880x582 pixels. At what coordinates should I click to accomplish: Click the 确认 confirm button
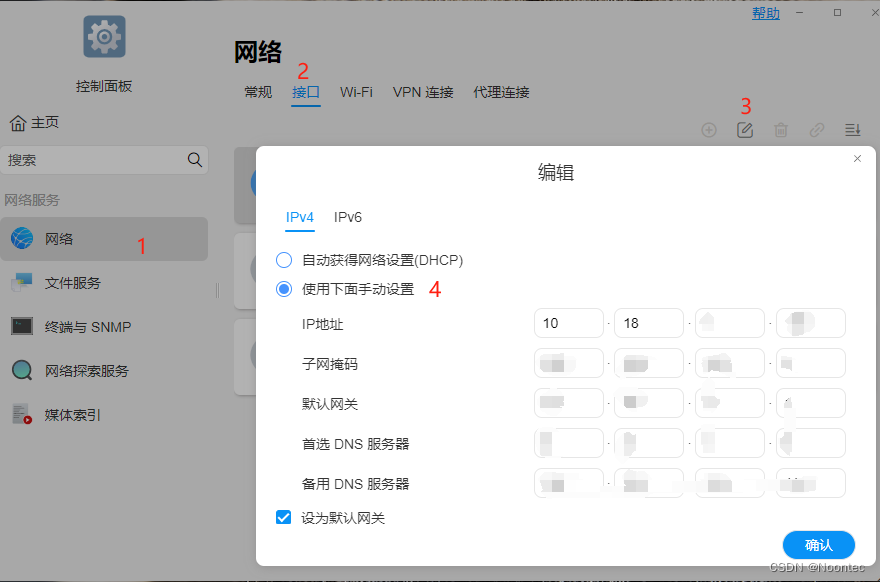click(818, 545)
